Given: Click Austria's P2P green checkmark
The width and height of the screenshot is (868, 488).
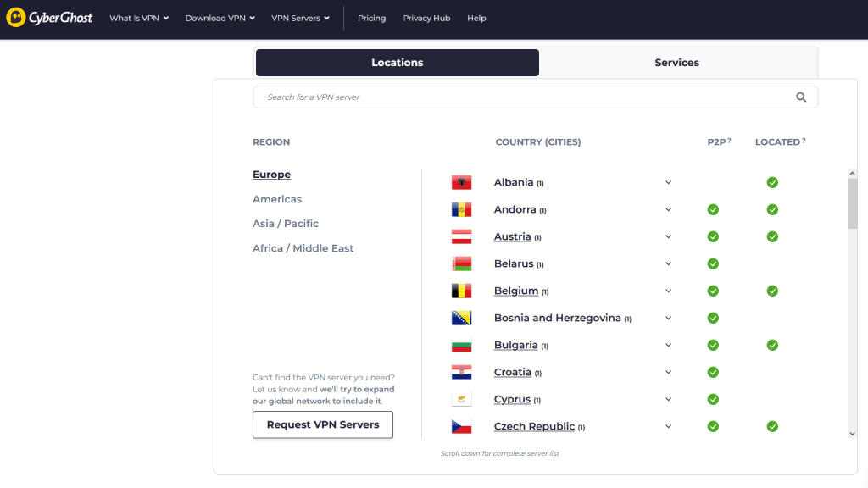Looking at the screenshot, I should click(x=713, y=237).
